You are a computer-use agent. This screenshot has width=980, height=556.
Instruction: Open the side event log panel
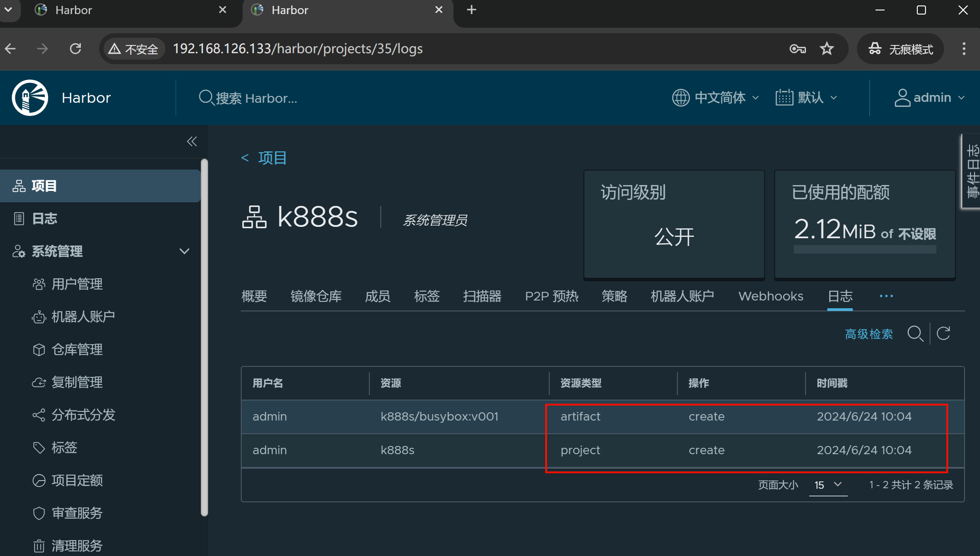(972, 171)
